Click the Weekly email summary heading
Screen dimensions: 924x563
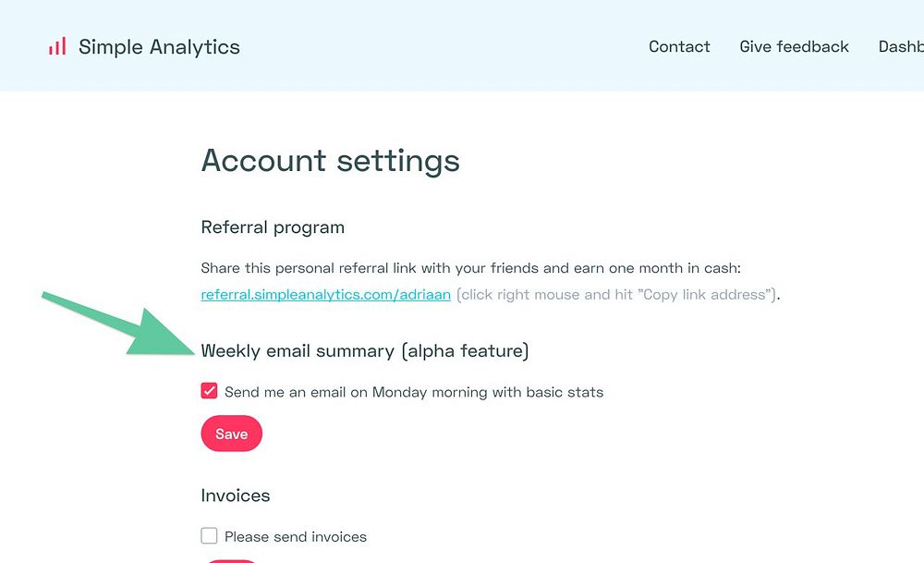tap(364, 351)
